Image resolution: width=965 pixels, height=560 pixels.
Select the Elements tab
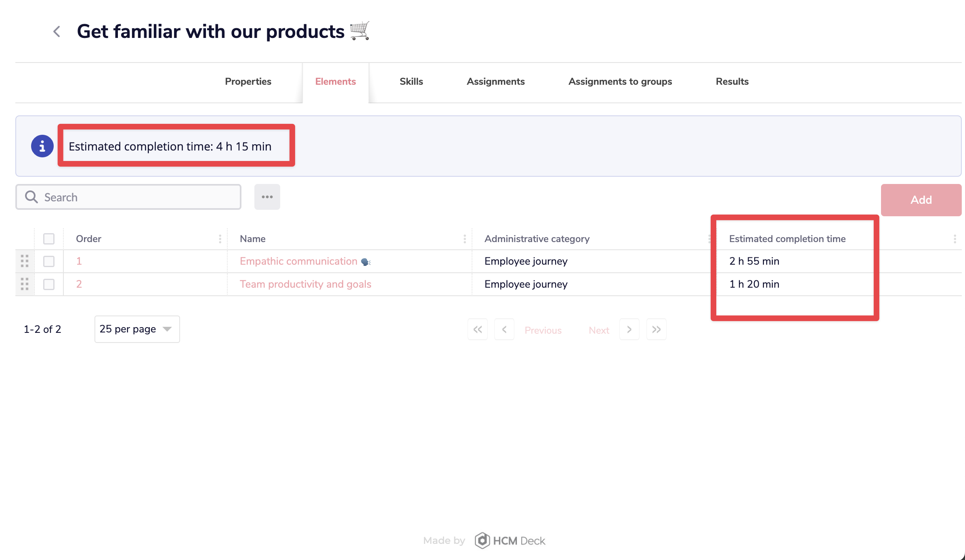coord(336,81)
